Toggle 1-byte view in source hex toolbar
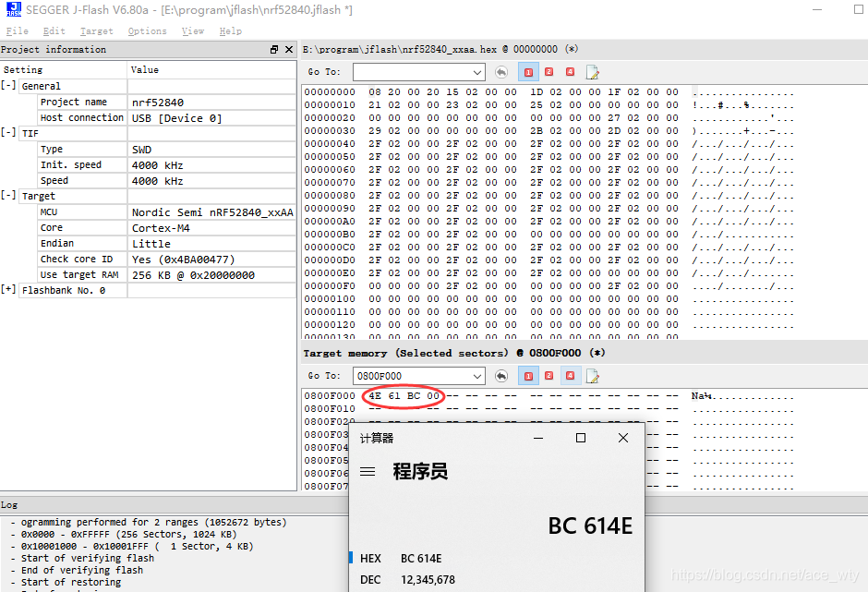 tap(528, 72)
